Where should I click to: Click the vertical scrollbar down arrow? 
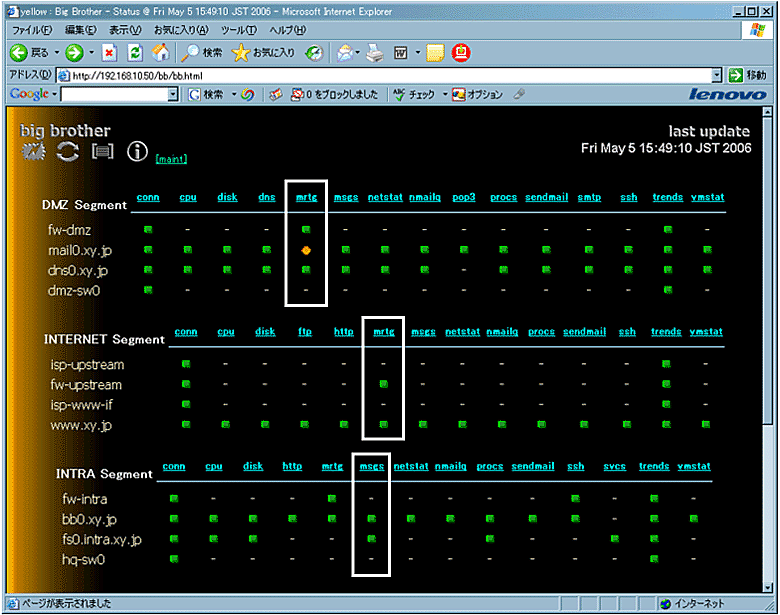[769, 587]
